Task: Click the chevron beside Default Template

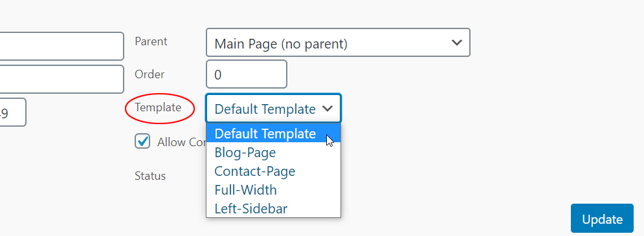Action: click(328, 109)
